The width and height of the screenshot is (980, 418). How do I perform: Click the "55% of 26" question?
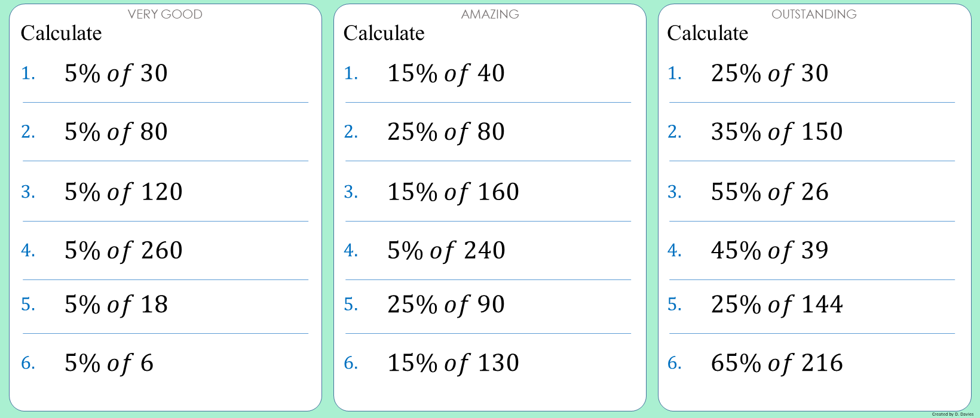coord(770,192)
